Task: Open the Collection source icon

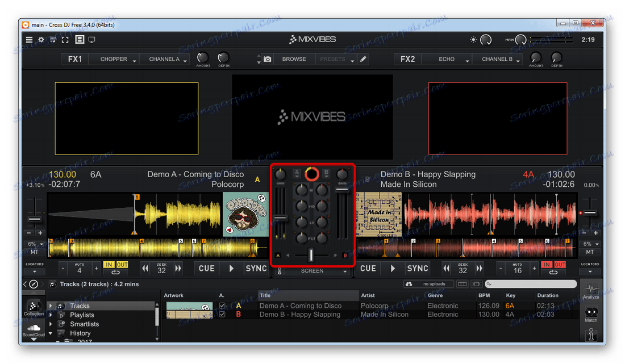Action: click(34, 307)
